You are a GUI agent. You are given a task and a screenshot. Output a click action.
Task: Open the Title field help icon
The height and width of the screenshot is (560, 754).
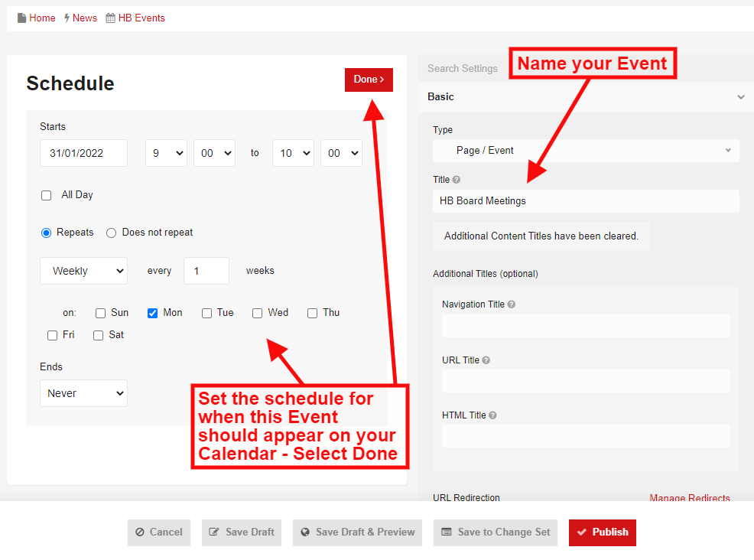coord(457,179)
